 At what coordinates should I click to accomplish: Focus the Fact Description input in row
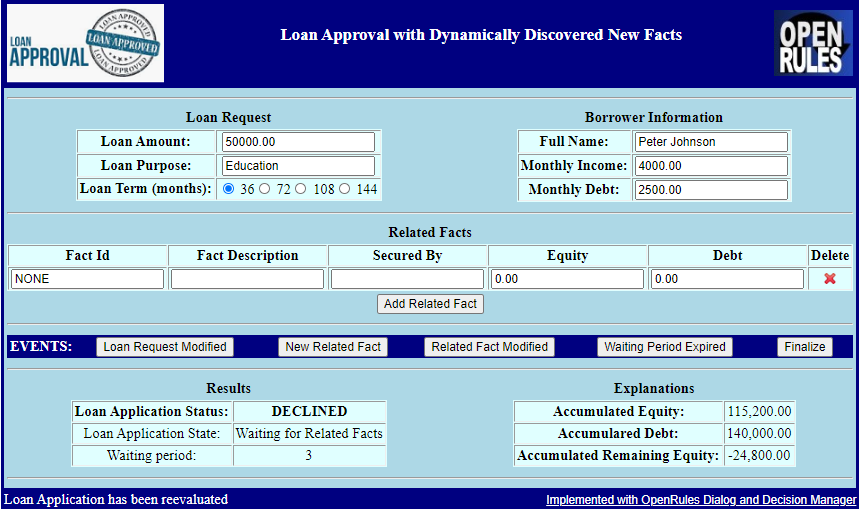pos(247,279)
